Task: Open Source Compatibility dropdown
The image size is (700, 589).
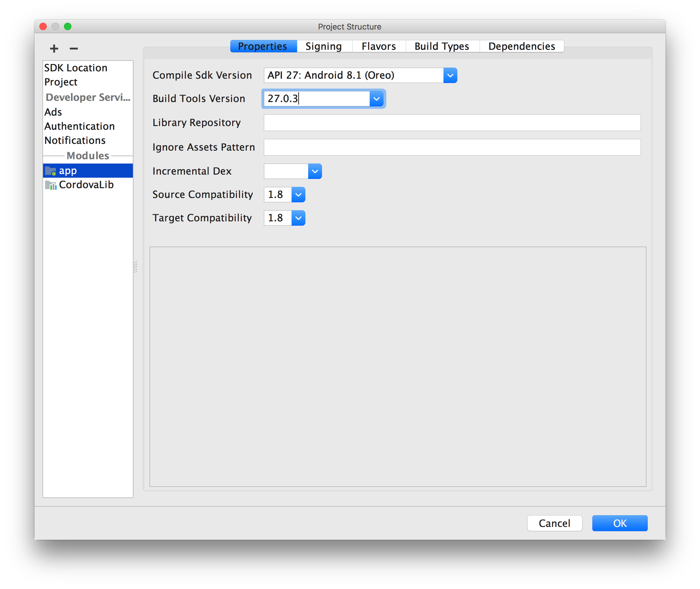Action: pyautogui.click(x=298, y=195)
